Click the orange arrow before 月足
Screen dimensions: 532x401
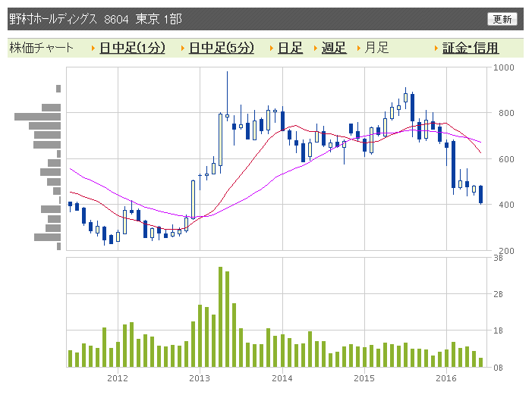click(x=359, y=48)
